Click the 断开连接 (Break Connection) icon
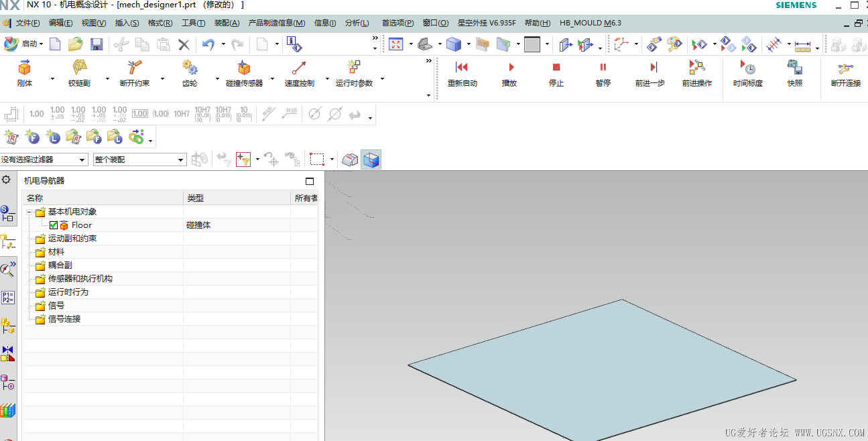The height and width of the screenshot is (441, 868). tap(845, 74)
